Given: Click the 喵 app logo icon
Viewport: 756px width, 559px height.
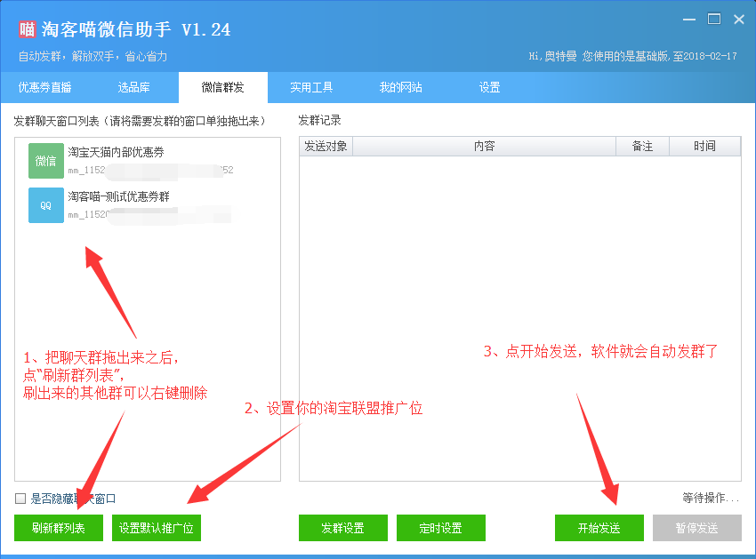Looking at the screenshot, I should pos(28,29).
